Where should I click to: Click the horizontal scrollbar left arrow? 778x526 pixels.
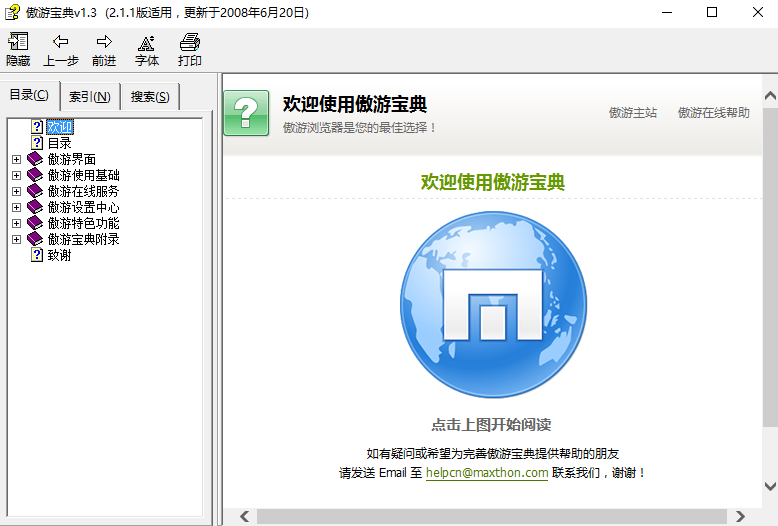pyautogui.click(x=245, y=517)
